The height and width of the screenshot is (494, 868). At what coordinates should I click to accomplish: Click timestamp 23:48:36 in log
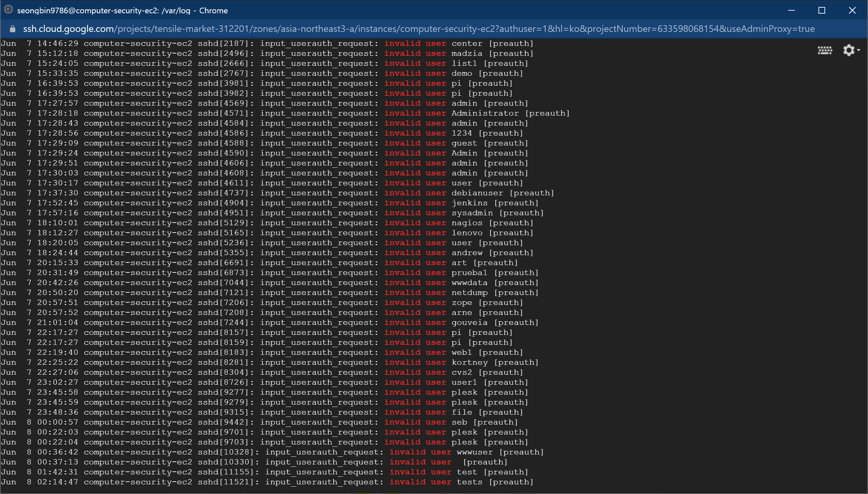pyautogui.click(x=58, y=412)
